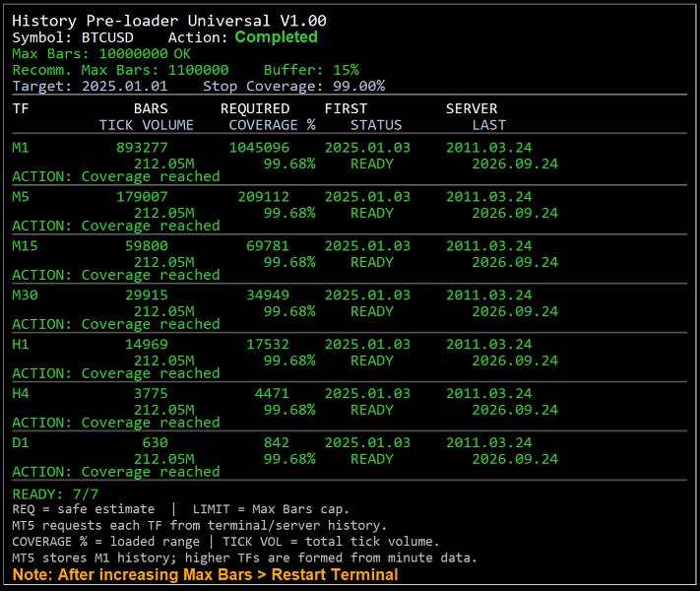Click M15 bars value 59800

pyautogui.click(x=147, y=246)
